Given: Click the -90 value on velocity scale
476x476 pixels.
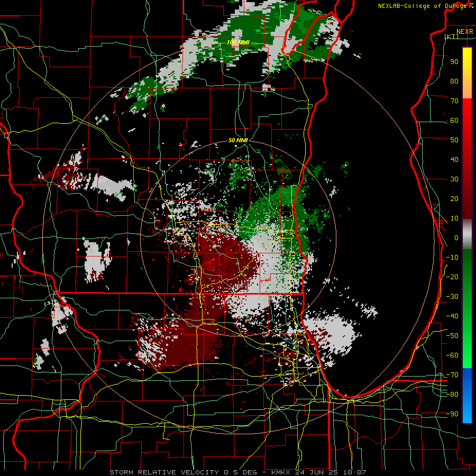Looking at the screenshot, I should point(452,414).
